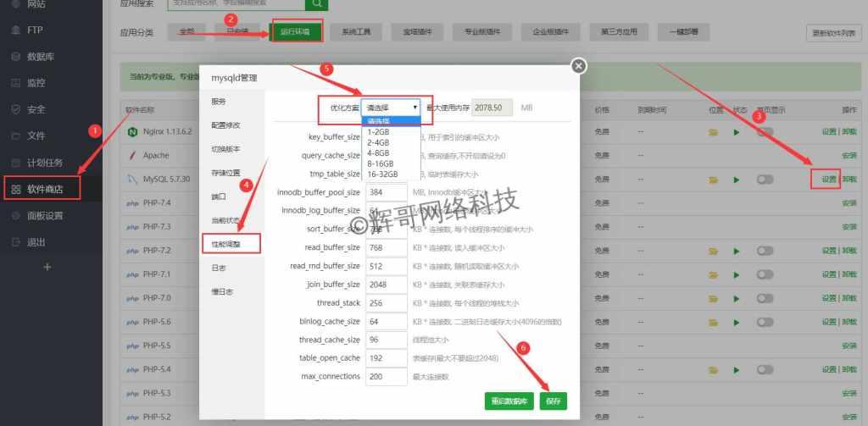
Task: Choose the 2-4GB optimization option
Action: coord(391,143)
